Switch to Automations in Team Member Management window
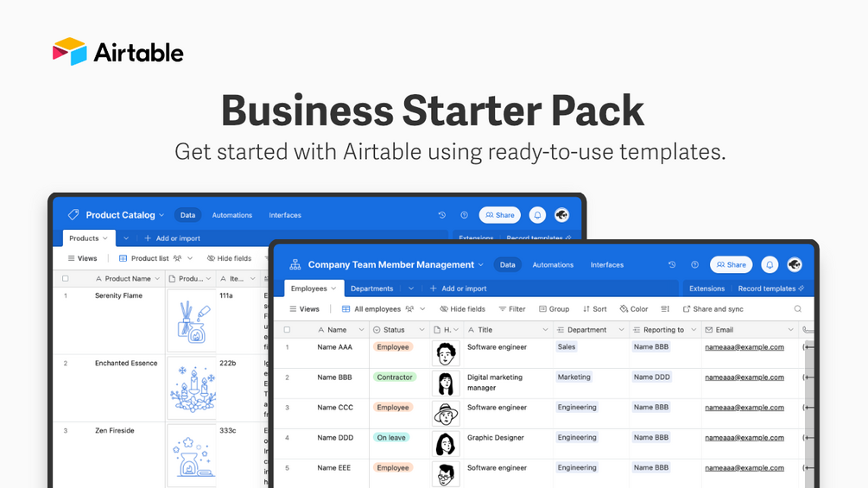Viewport: 868px width, 488px height. pyautogui.click(x=553, y=264)
